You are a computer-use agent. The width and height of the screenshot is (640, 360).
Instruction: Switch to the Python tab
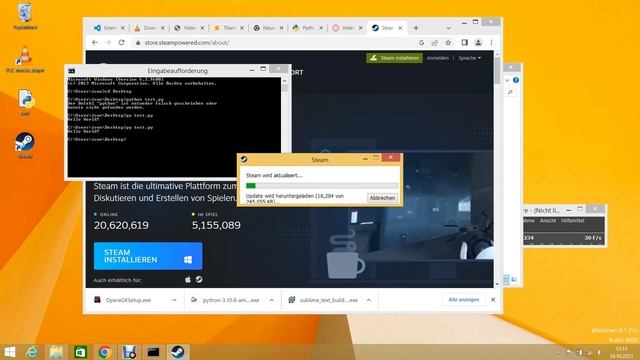307,28
